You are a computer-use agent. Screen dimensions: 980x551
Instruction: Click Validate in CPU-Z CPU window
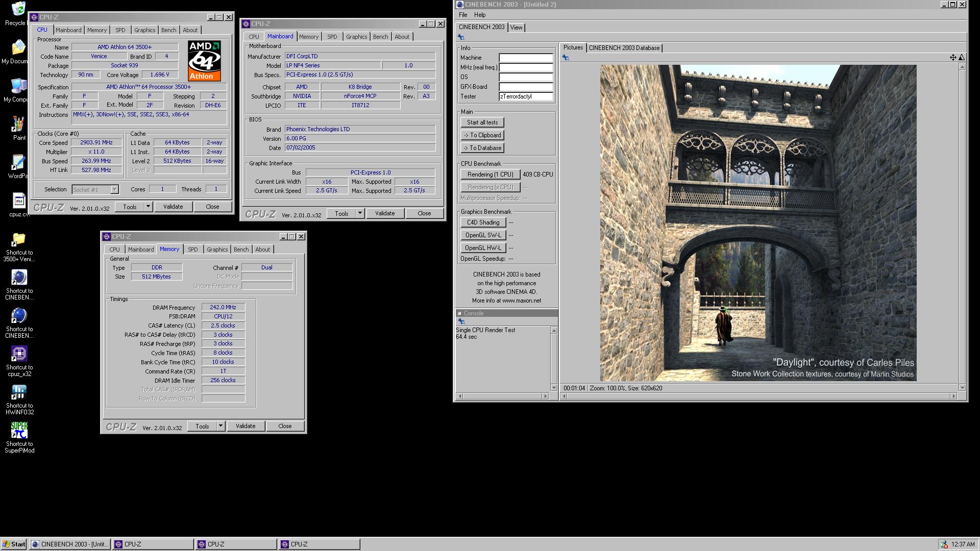pyautogui.click(x=173, y=207)
